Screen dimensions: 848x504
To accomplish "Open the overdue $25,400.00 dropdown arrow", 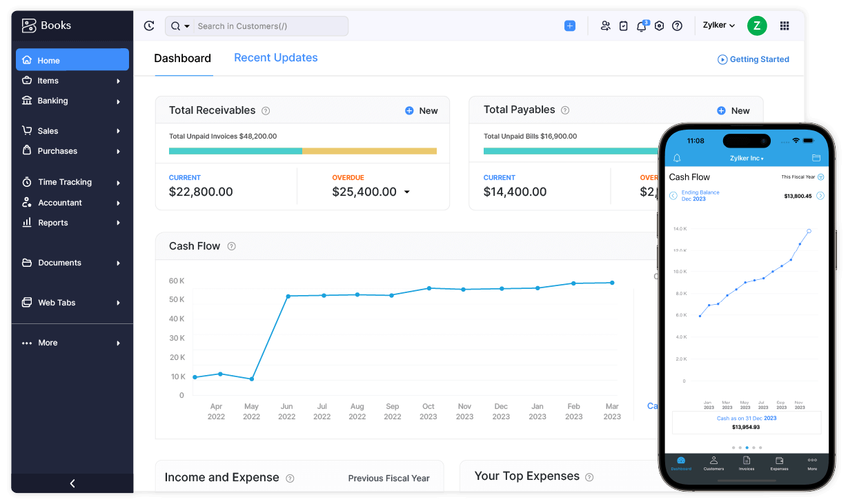I will (407, 192).
